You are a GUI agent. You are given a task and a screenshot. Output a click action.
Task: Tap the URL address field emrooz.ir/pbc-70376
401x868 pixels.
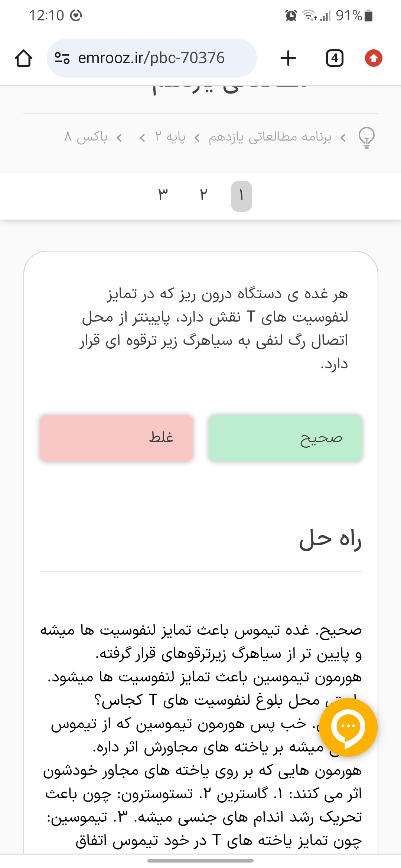151,58
